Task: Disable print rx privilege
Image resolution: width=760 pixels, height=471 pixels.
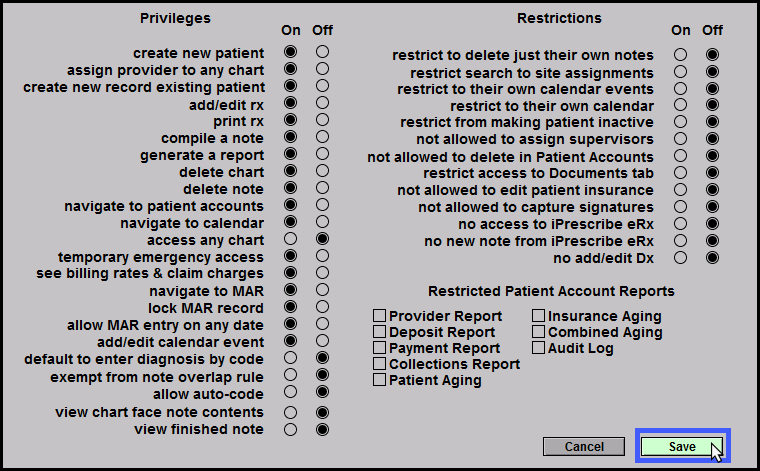Action: click(x=322, y=120)
